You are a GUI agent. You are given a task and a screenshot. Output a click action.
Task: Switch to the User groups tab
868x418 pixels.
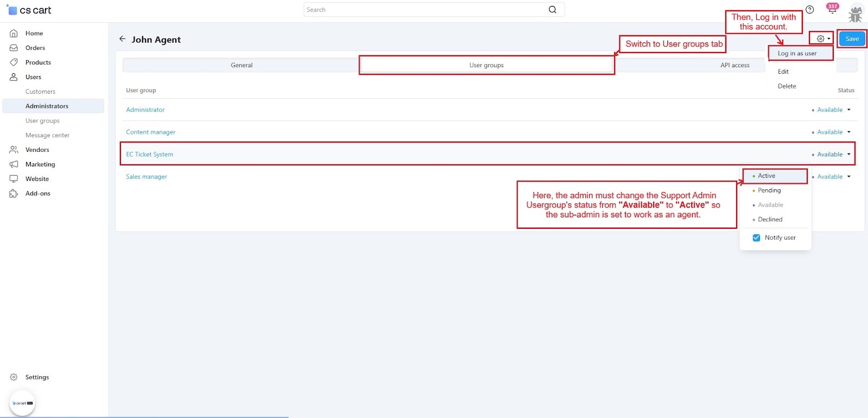(x=486, y=65)
